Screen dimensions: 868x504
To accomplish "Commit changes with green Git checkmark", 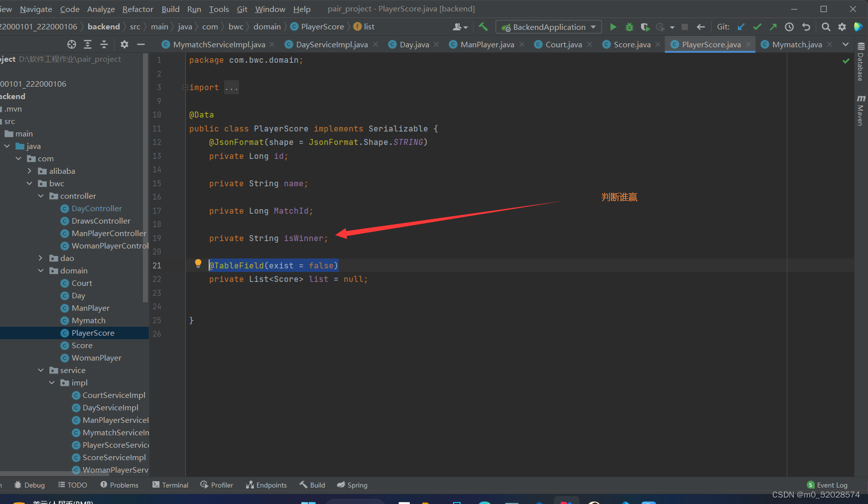I will (757, 27).
